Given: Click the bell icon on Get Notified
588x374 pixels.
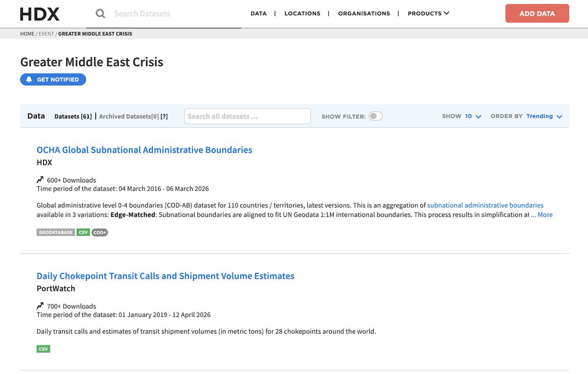Looking at the screenshot, I should pyautogui.click(x=29, y=79).
